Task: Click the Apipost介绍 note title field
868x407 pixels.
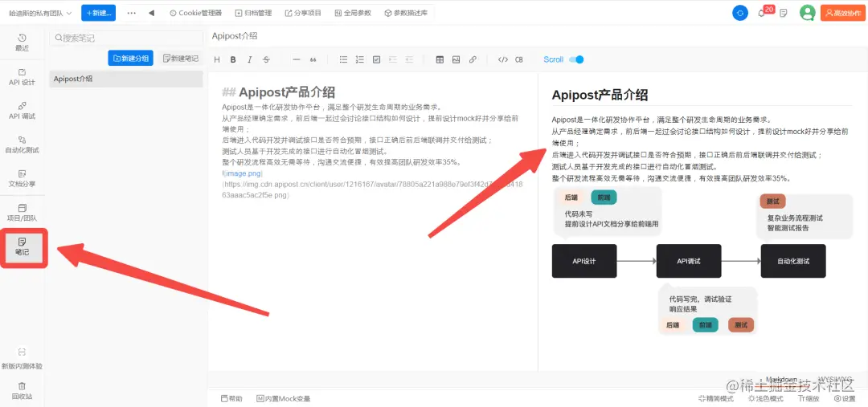Action: 235,36
